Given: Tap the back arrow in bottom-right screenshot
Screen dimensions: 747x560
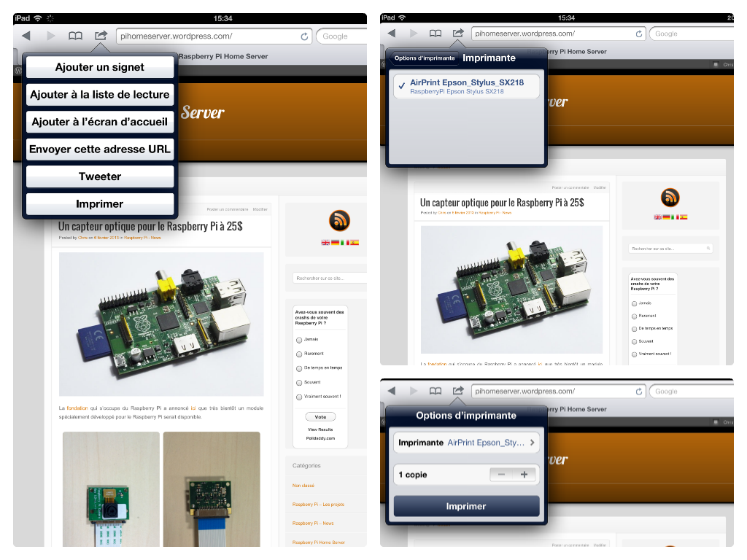Looking at the screenshot, I should pyautogui.click(x=392, y=391).
